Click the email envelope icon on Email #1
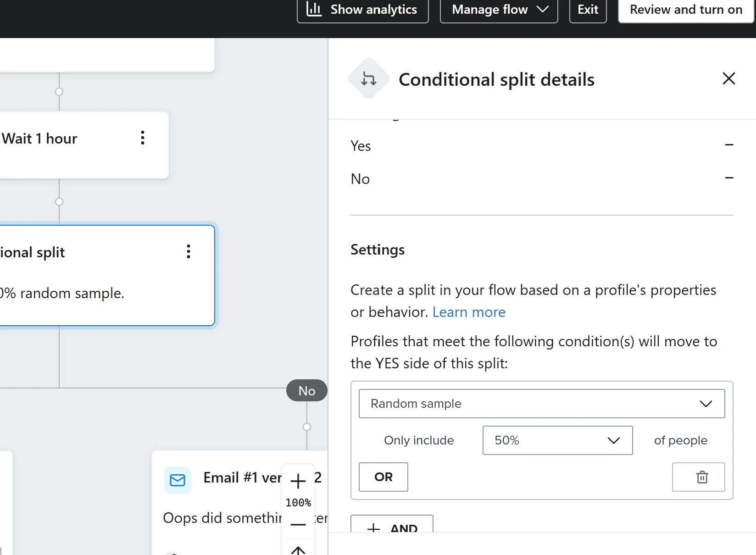The image size is (756, 555). pos(178,480)
